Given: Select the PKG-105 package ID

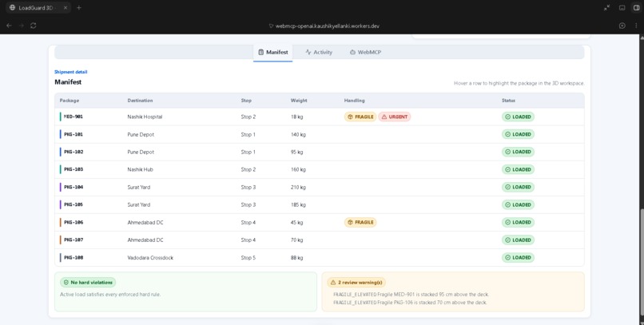Looking at the screenshot, I should pyautogui.click(x=74, y=204).
